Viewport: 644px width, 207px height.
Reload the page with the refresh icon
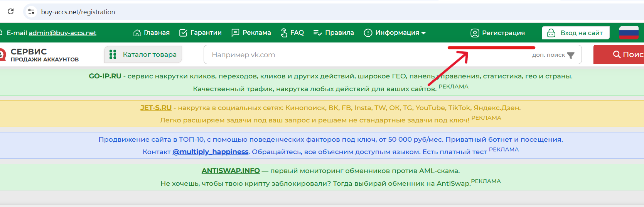point(11,12)
